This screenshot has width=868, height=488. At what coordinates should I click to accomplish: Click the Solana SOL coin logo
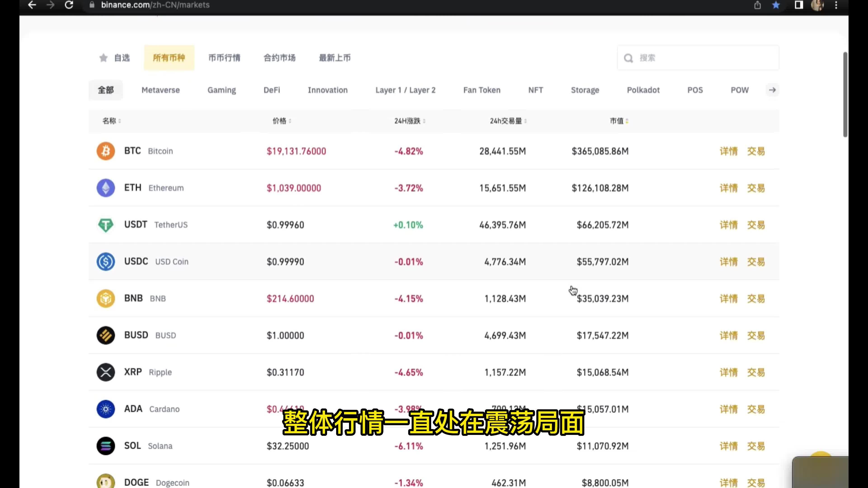pyautogui.click(x=106, y=446)
